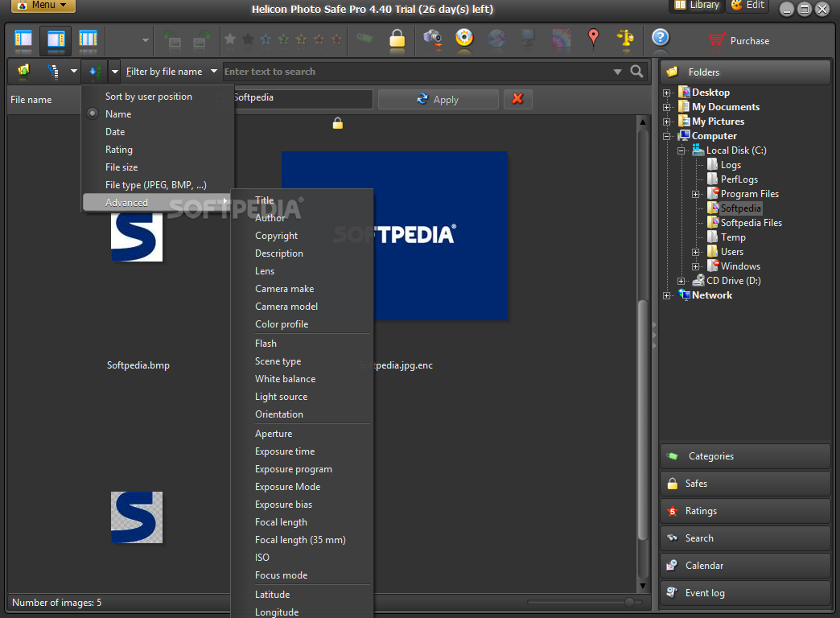Screen dimensions: 840x618
Task: Open the Advanced sort submenu
Action: click(x=158, y=203)
